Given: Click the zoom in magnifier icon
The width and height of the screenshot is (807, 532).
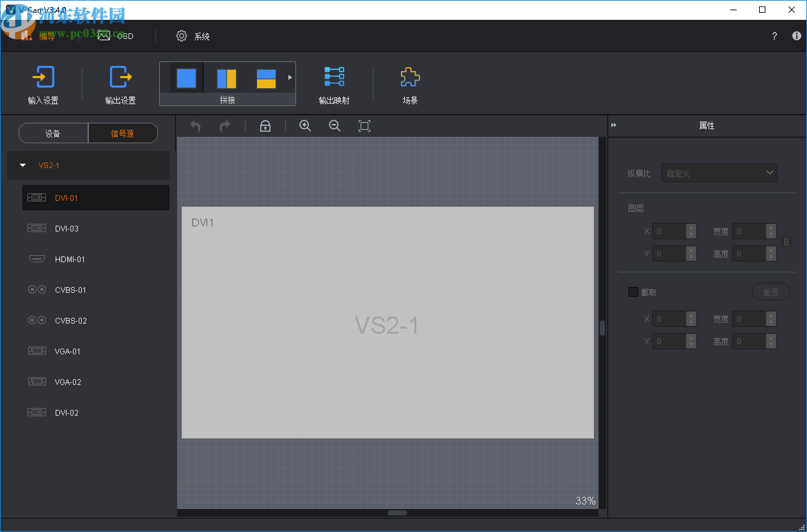Looking at the screenshot, I should coord(305,126).
